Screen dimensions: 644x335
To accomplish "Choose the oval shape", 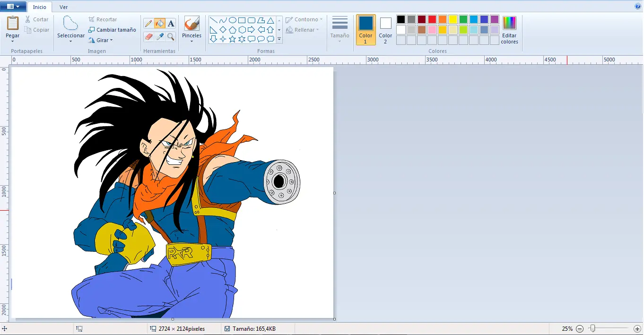I will [x=233, y=20].
